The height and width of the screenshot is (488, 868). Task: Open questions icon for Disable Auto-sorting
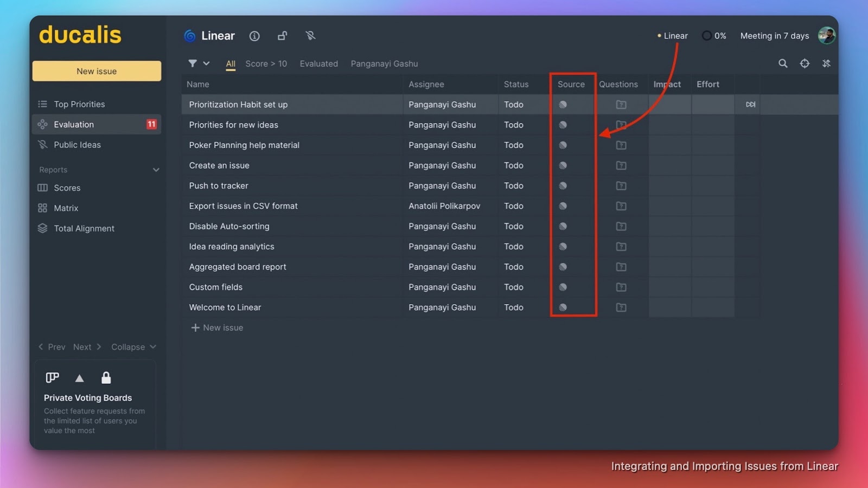[621, 226]
